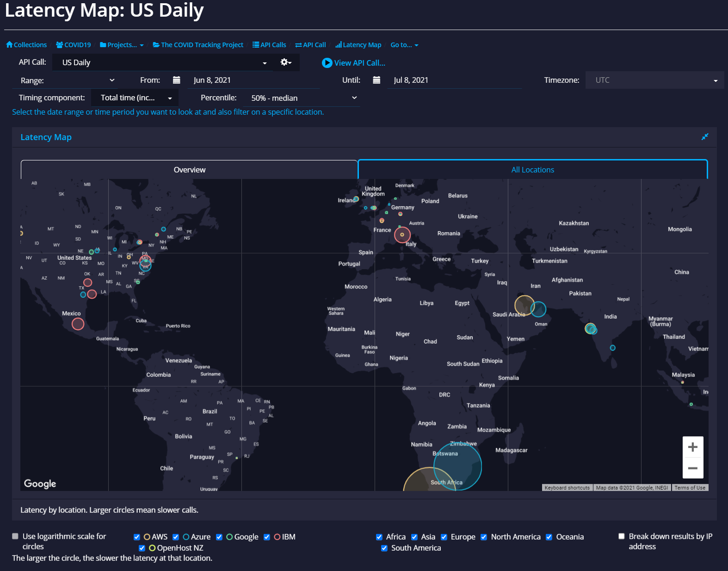The image size is (728, 571).
Task: Click the 'Latency by location' caption text
Action: (x=109, y=510)
